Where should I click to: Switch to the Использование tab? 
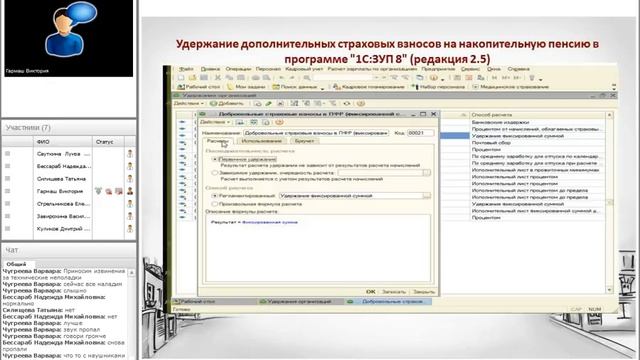[262, 141]
